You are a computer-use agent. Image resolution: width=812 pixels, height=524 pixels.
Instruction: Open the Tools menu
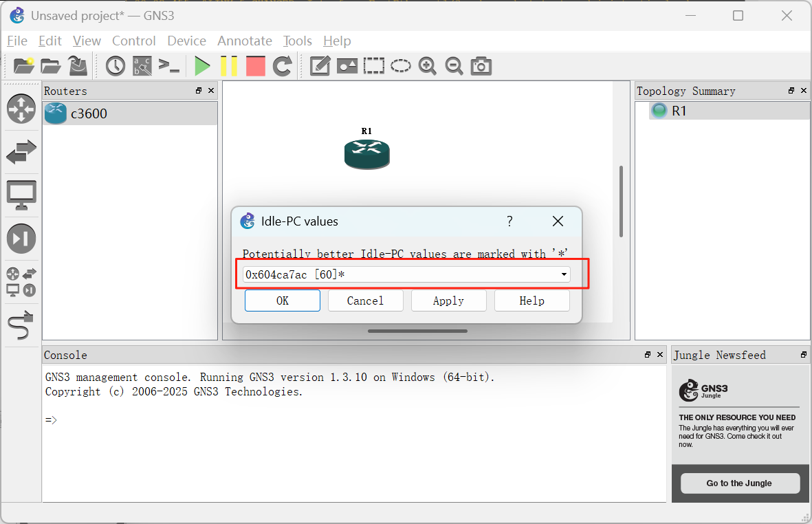tap(297, 41)
